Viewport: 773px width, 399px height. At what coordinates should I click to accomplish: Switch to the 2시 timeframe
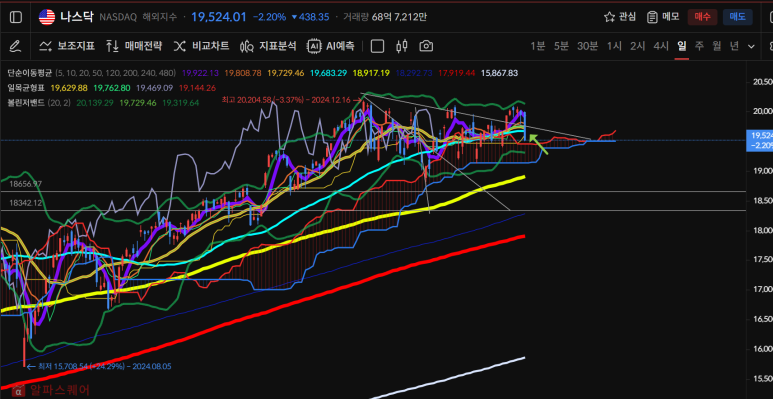pyautogui.click(x=637, y=46)
